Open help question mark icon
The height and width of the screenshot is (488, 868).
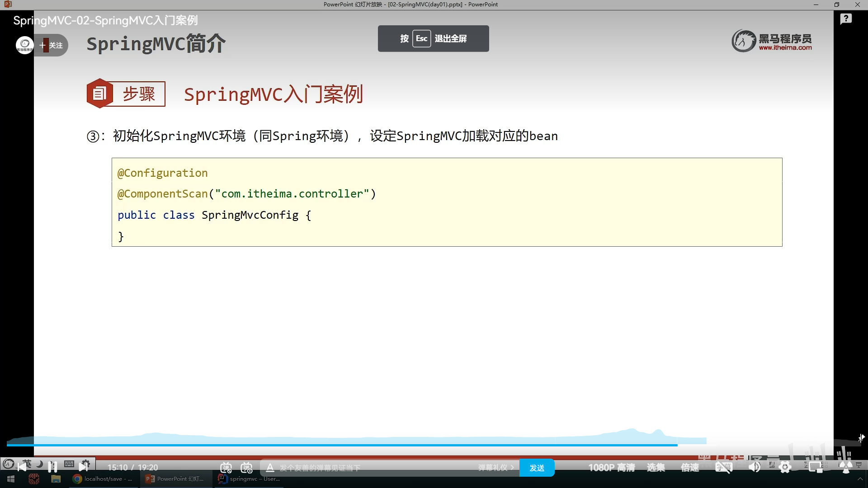point(846,19)
